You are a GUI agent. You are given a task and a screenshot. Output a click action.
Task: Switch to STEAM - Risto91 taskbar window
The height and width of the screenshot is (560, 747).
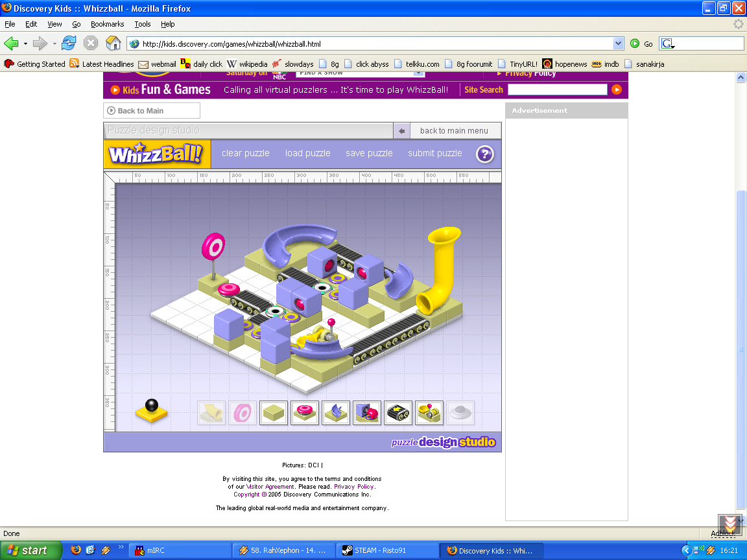point(387,550)
